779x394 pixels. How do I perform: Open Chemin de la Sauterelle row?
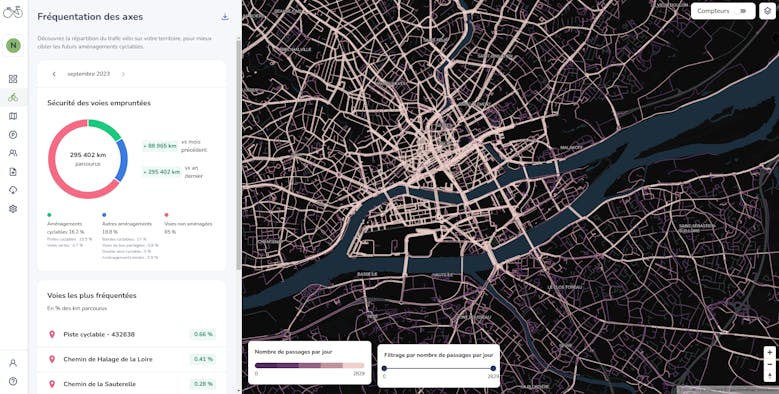(x=132, y=384)
